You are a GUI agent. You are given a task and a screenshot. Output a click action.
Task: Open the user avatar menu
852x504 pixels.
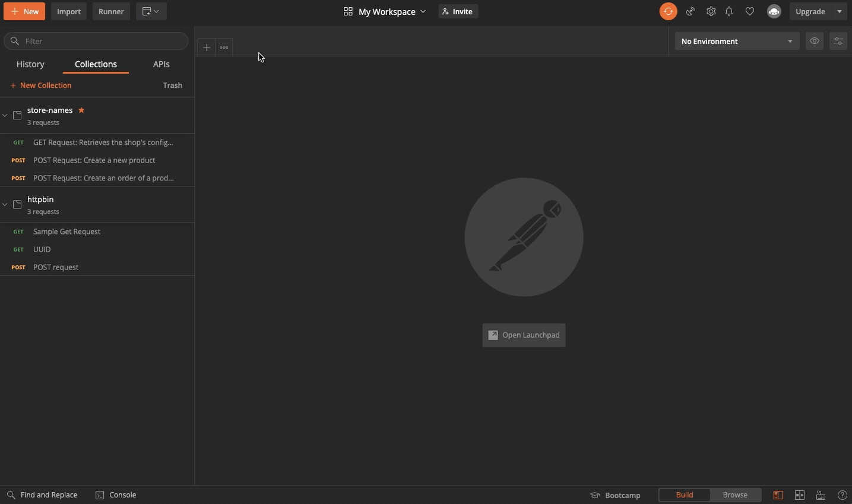774,11
